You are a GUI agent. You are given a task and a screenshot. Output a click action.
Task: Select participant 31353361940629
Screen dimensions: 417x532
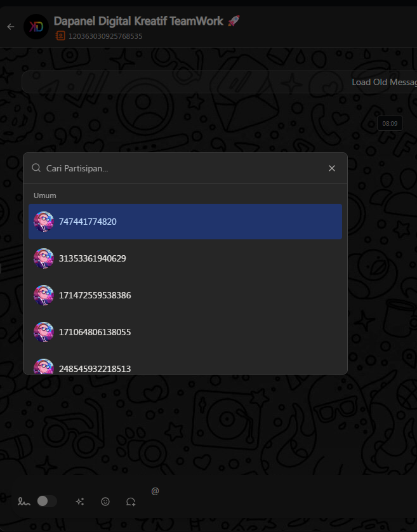[185, 258]
